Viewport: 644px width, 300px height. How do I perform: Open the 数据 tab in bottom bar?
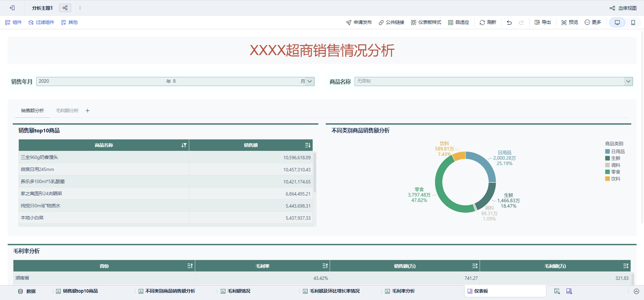tap(27, 291)
